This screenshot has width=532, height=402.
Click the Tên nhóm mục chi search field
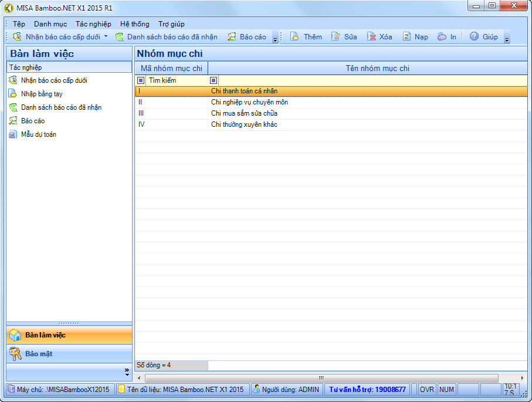[372, 80]
